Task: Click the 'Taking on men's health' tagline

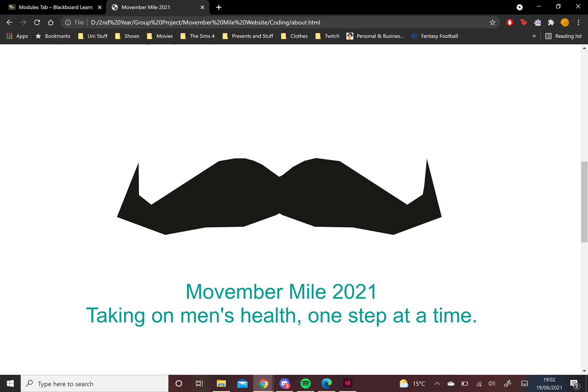Action: pos(281,315)
